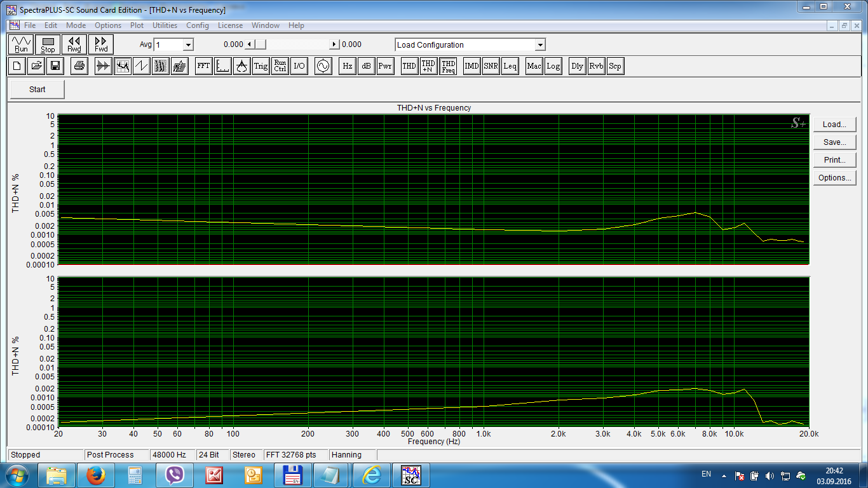868x488 pixels.
Task: Expand the Load Configuration dropdown
Action: 539,45
